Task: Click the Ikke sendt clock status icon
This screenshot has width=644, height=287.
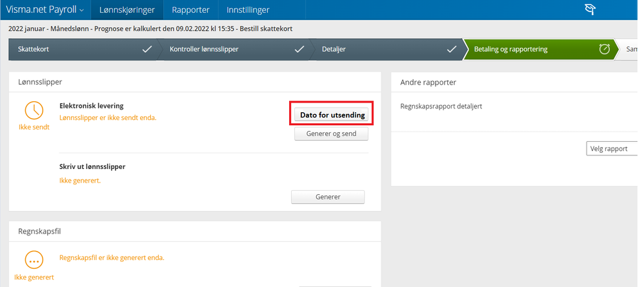Action: tap(34, 110)
